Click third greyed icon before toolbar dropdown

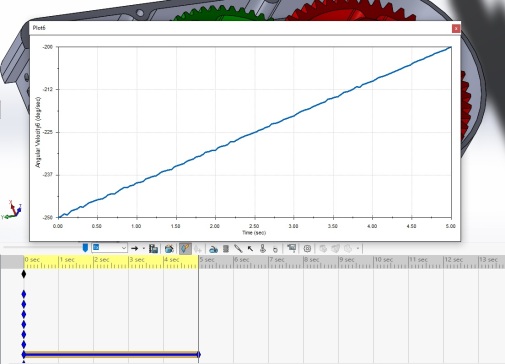(348, 249)
